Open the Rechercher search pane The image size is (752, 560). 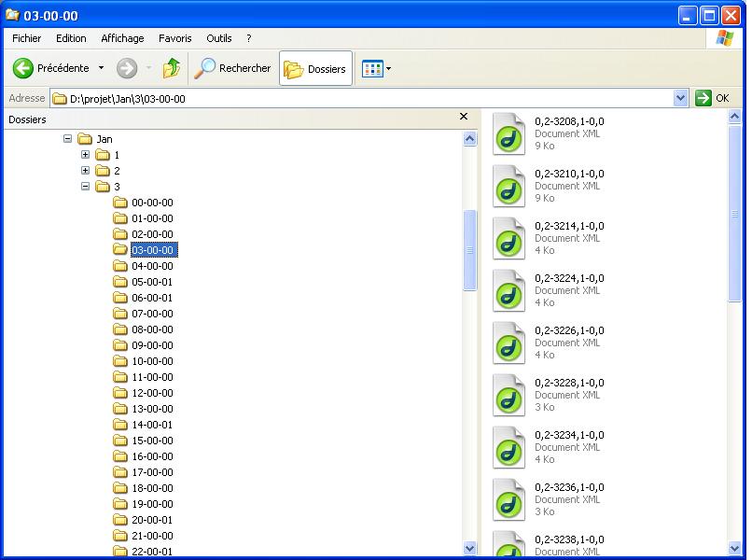[232, 68]
